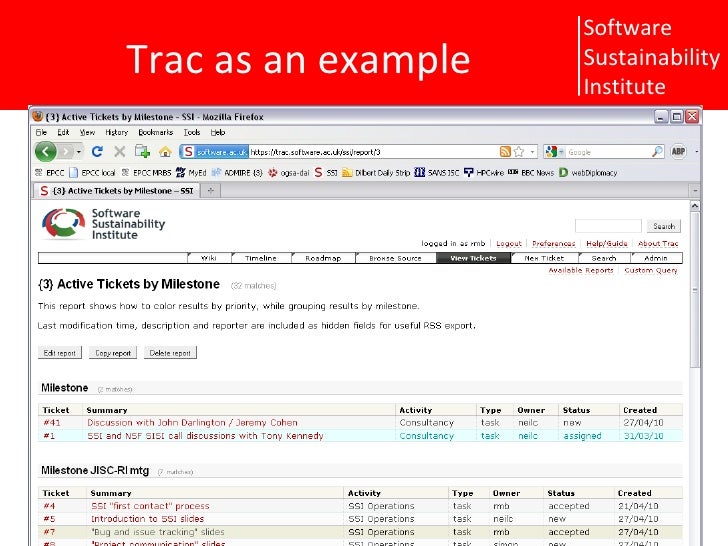
Task: Click the Software Sustainability Institute logo
Action: point(103,224)
